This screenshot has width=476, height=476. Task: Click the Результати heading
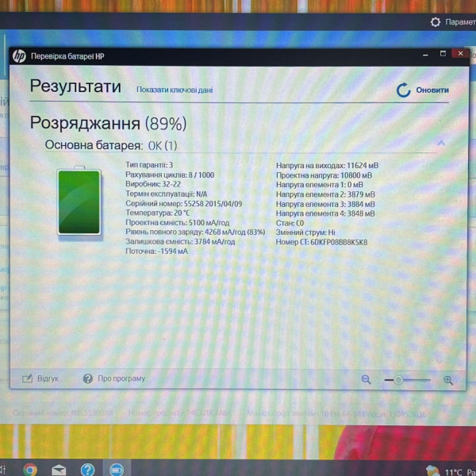click(75, 86)
